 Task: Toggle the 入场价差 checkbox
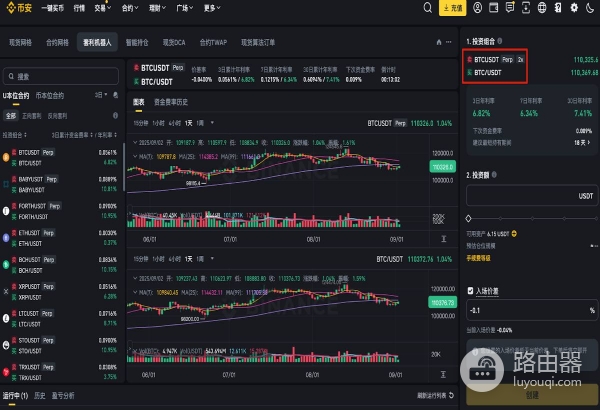(x=470, y=291)
